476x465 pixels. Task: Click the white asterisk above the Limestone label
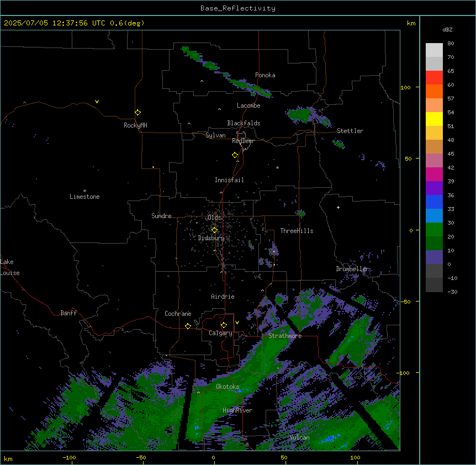(x=84, y=191)
